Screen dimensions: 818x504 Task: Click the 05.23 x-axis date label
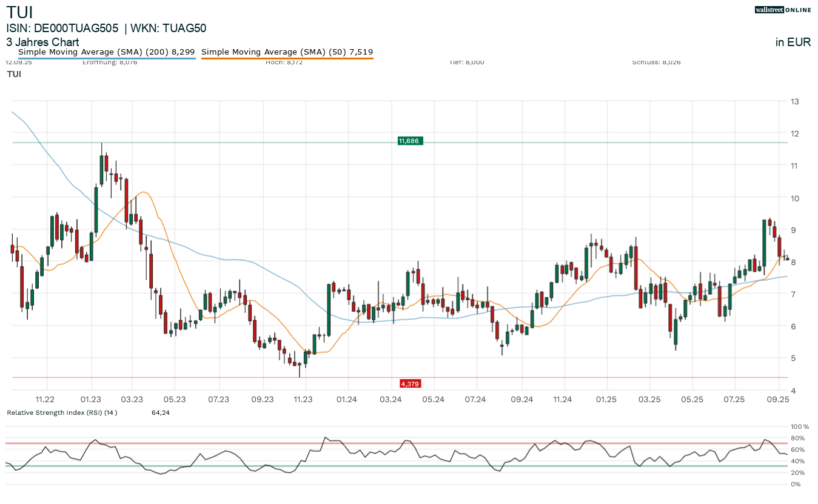click(174, 399)
